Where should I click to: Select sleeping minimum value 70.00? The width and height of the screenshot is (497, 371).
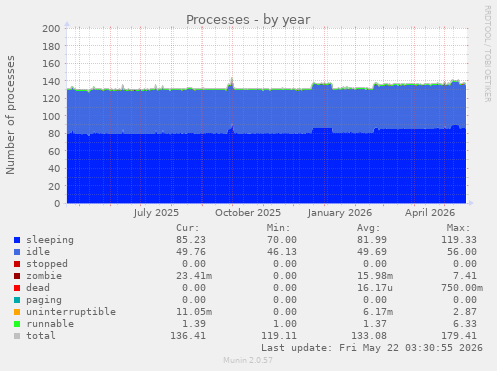[x=282, y=240]
